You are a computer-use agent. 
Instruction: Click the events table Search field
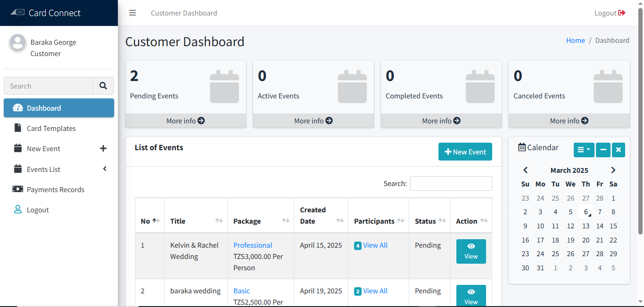click(451, 183)
